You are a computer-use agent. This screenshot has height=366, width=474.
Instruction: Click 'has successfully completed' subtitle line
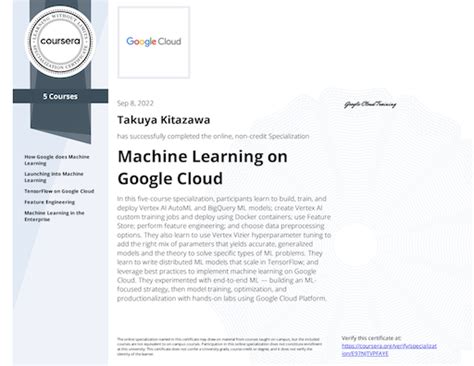pos(213,136)
